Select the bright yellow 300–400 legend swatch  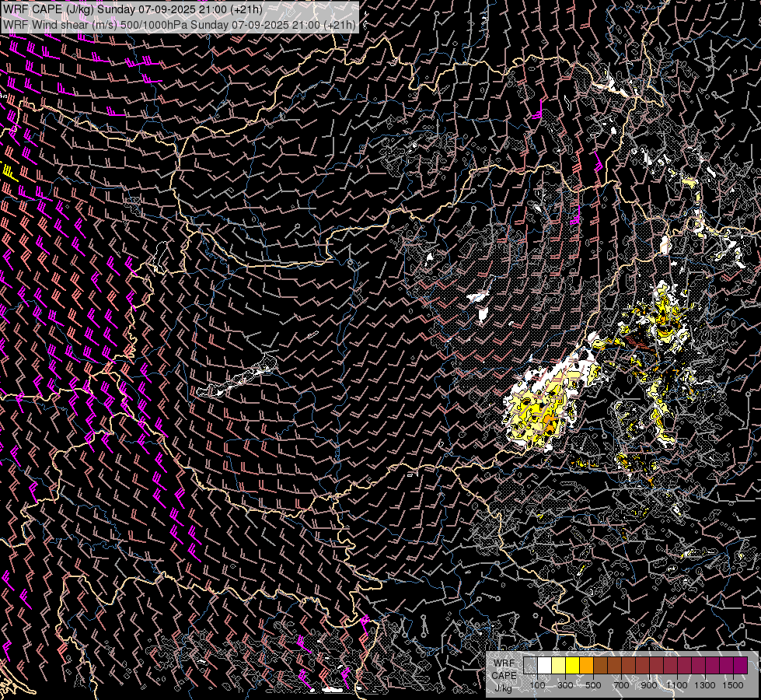(x=573, y=666)
